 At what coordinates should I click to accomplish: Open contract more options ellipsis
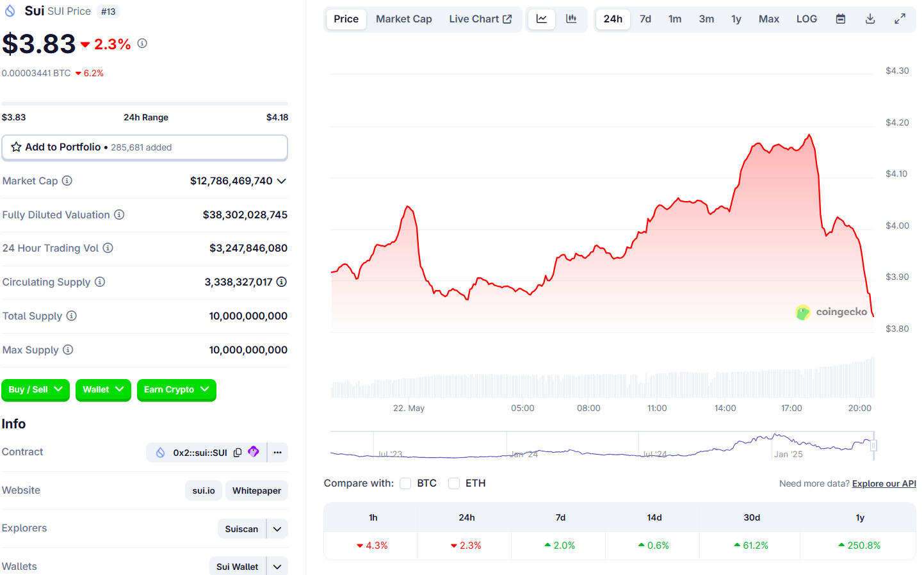point(277,453)
